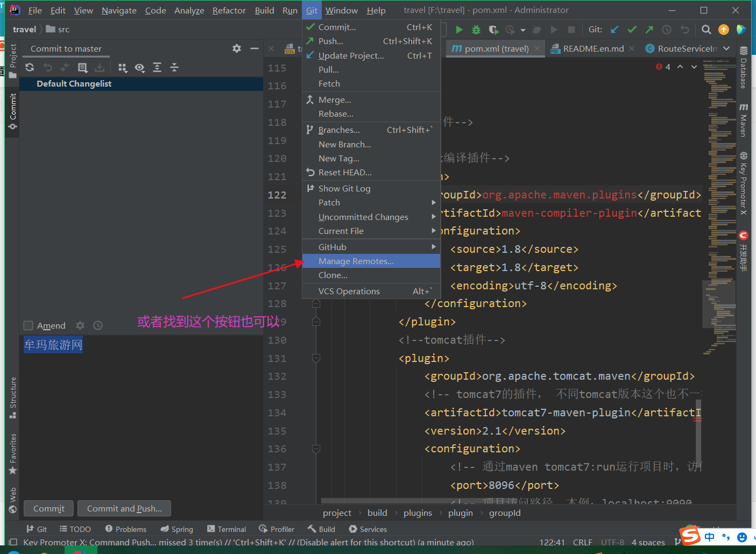The width and height of the screenshot is (756, 554).
Task: Show commit message history clock
Action: tap(97, 325)
